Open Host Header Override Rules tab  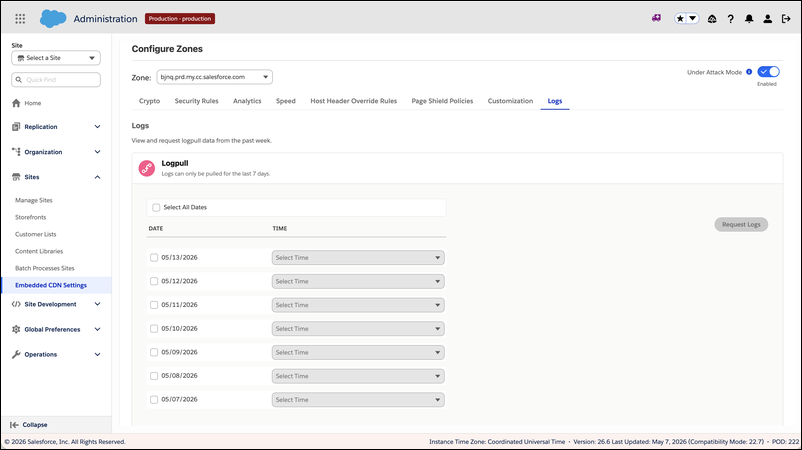pos(353,101)
